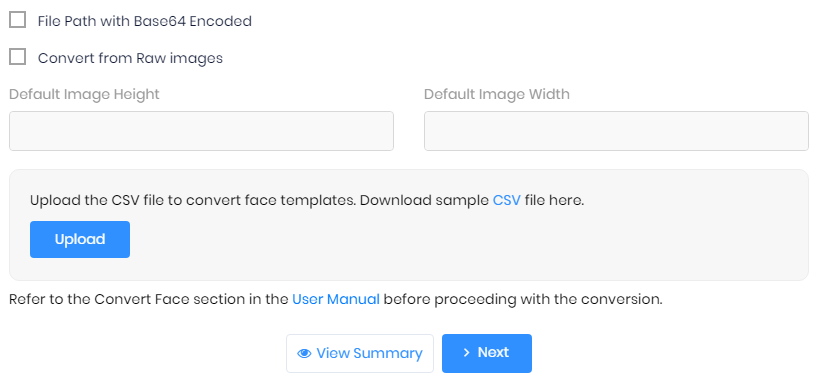Open the User Manual link
Screen dimensions: 820x383
[336, 299]
